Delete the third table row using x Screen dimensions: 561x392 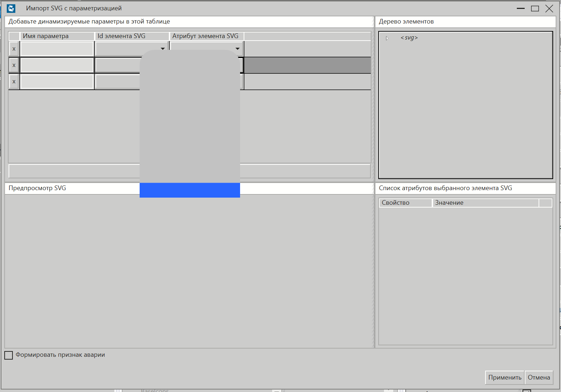pos(14,82)
